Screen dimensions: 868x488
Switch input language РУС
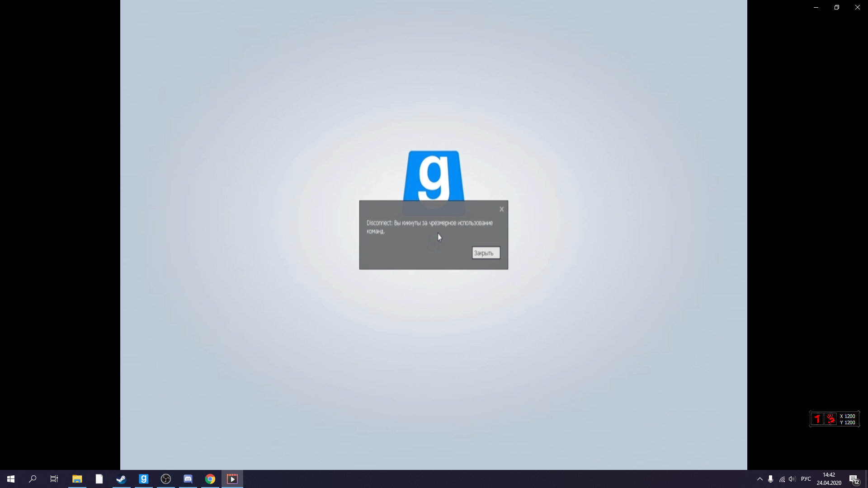[x=806, y=479]
